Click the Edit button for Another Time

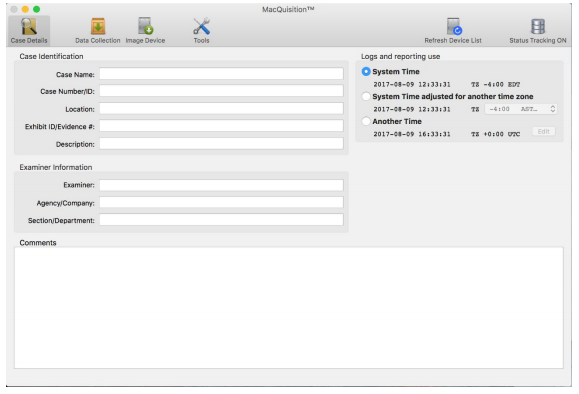544,131
